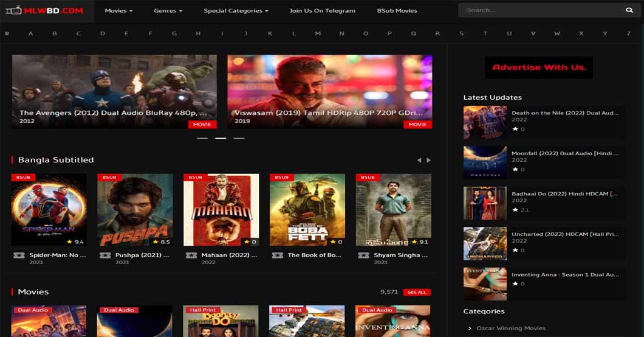Expand Special Categories dropdown

point(236,11)
